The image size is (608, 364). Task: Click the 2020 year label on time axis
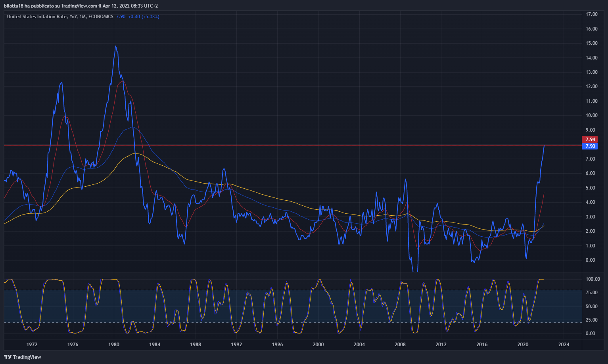[523, 345]
